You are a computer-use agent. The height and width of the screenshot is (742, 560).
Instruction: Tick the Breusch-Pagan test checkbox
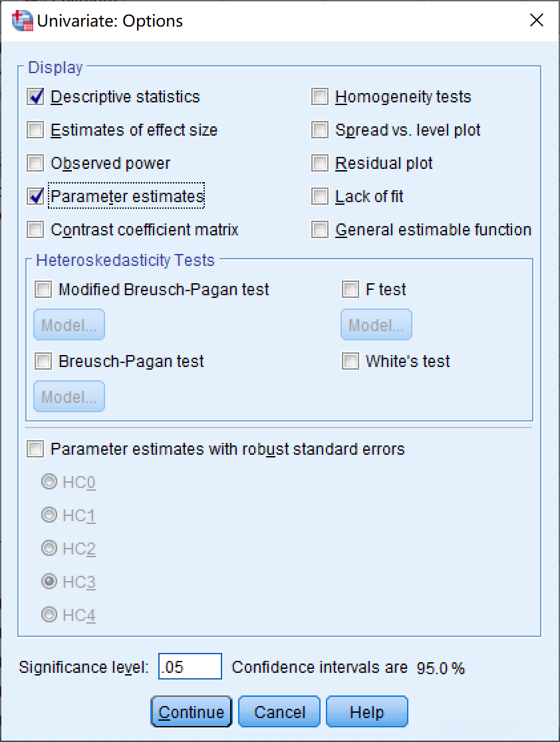tap(43, 362)
